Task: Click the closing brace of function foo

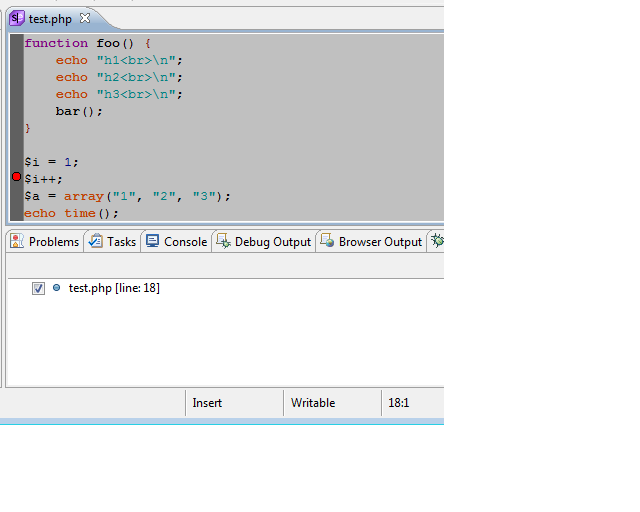Action: pos(27,129)
